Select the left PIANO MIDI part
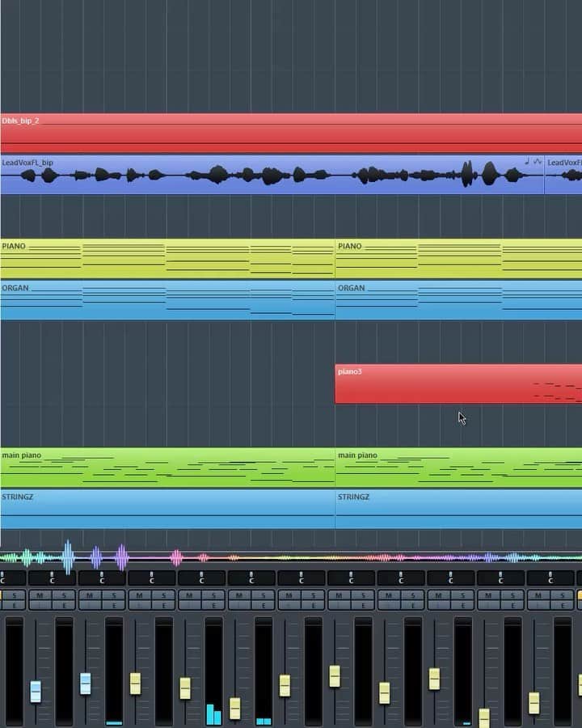 click(x=167, y=259)
